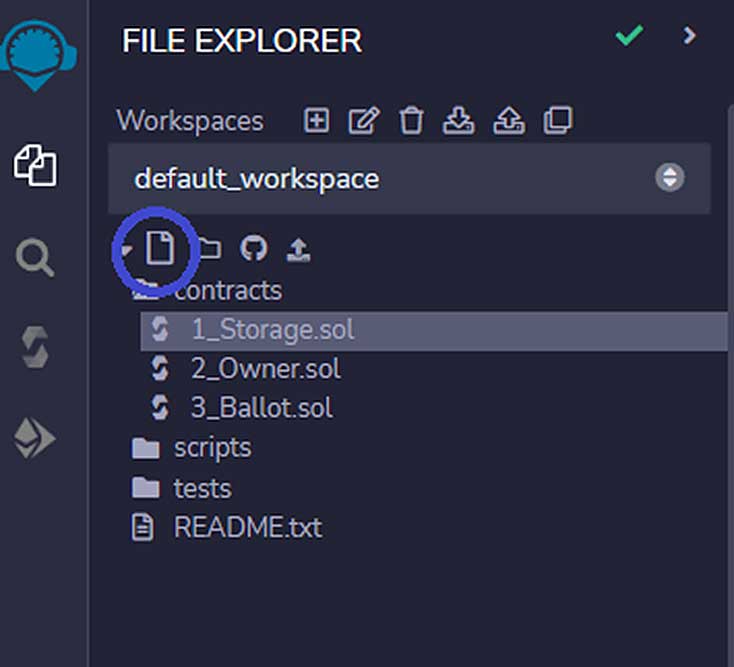Viewport: 734px width, 667px height.
Task: Delete workspace using trash icon
Action: pyautogui.click(x=411, y=120)
